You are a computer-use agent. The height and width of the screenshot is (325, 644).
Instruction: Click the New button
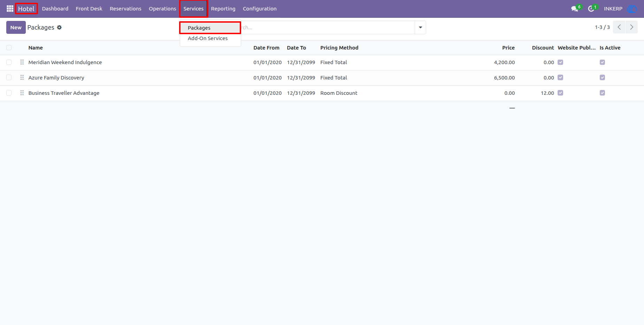tap(16, 28)
